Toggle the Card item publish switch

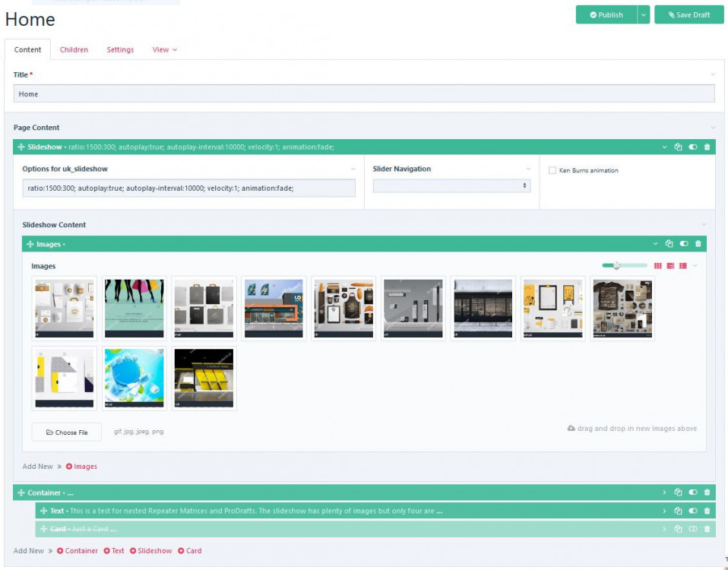click(692, 529)
